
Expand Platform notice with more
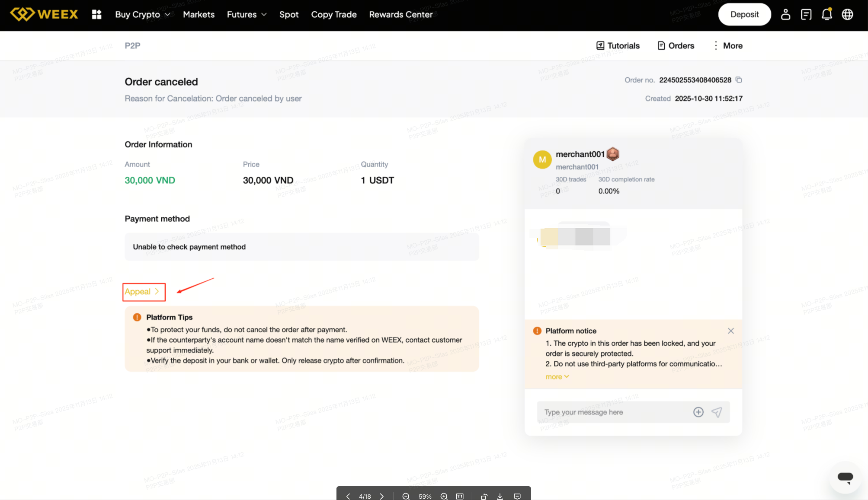(557, 377)
